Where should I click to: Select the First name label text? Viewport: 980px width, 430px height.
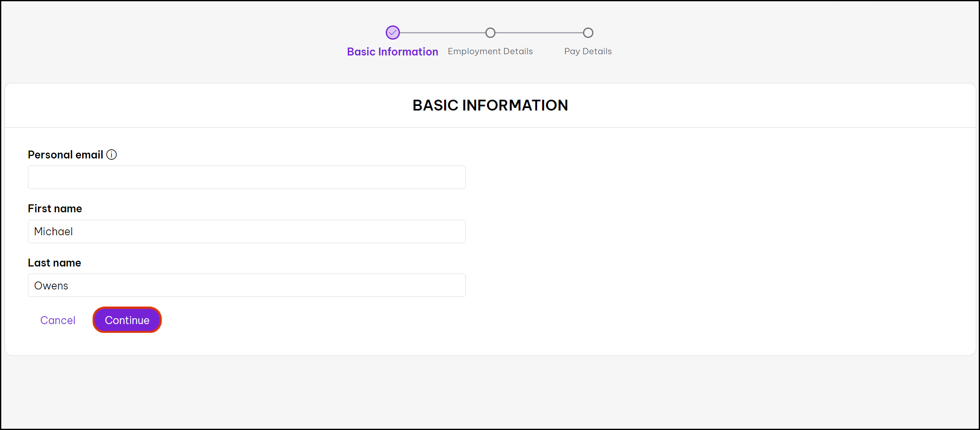tap(55, 208)
